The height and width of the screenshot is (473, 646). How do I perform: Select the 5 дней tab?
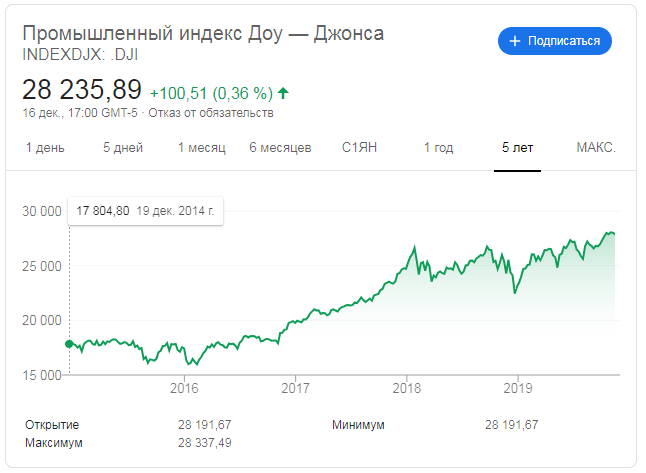(123, 148)
